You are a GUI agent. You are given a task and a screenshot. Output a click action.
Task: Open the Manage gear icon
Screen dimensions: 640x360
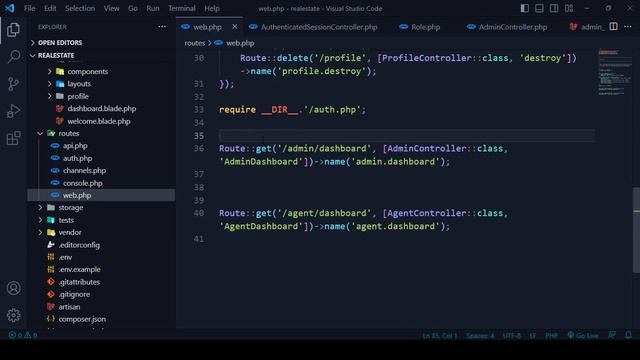pyautogui.click(x=13, y=315)
